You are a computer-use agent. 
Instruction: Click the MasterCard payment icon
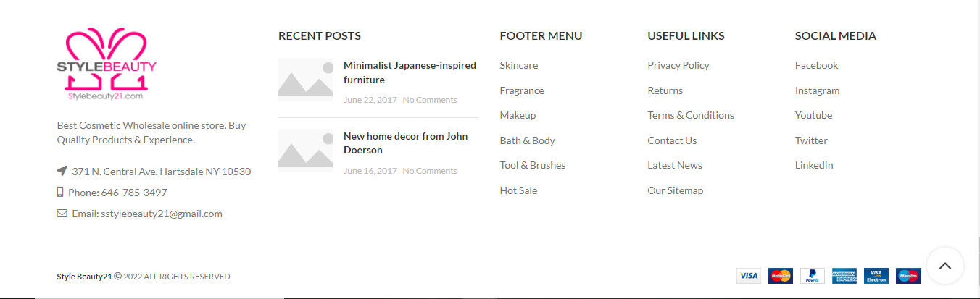(x=781, y=276)
